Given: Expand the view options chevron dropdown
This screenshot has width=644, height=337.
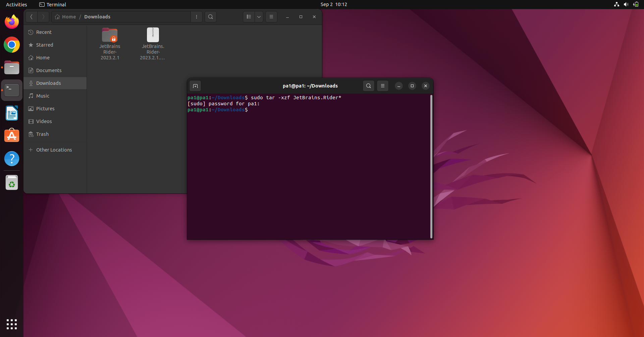Looking at the screenshot, I should point(259,17).
